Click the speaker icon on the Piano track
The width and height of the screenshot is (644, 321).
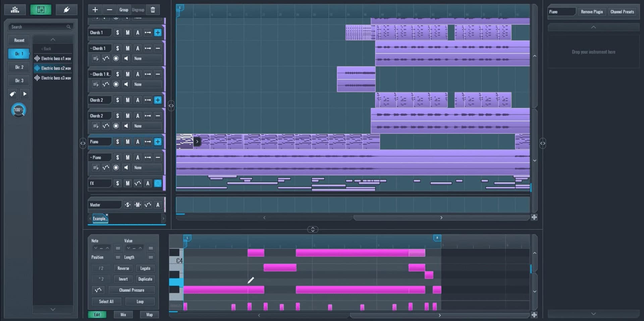[x=126, y=168]
